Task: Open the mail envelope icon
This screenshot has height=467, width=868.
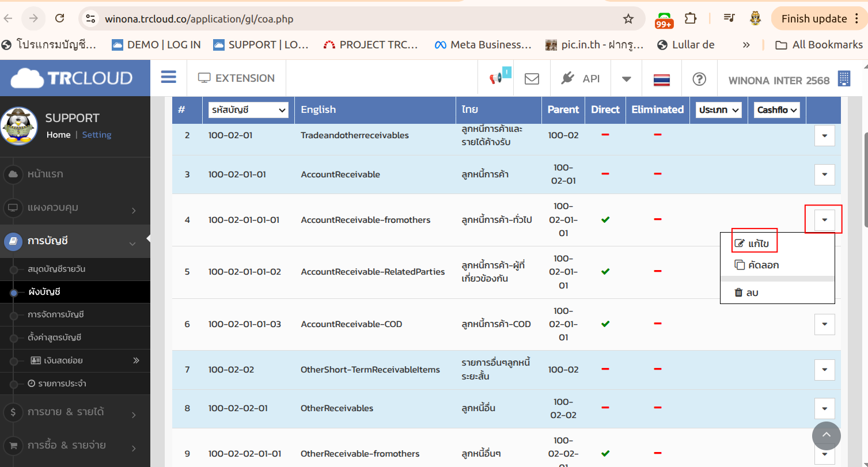Action: click(x=532, y=79)
